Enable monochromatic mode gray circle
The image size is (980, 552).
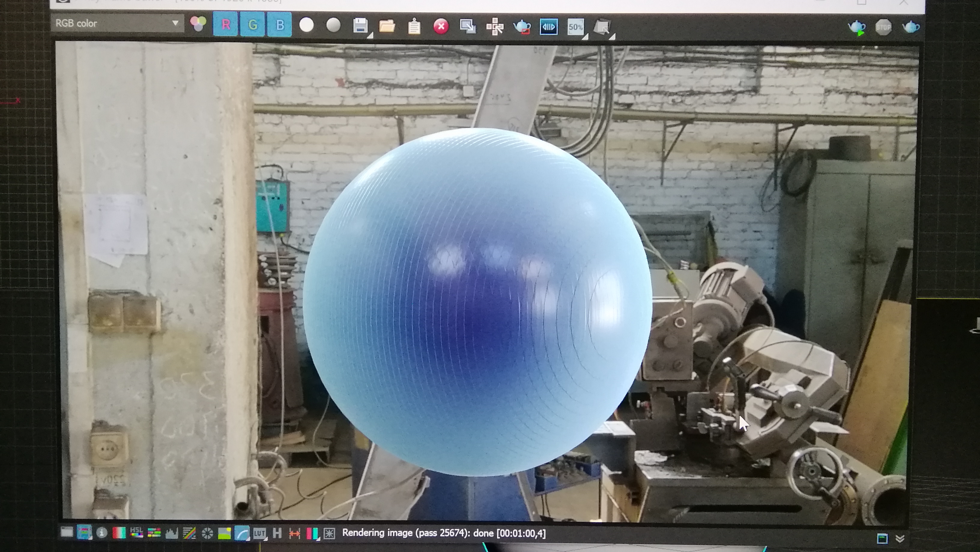(x=334, y=25)
